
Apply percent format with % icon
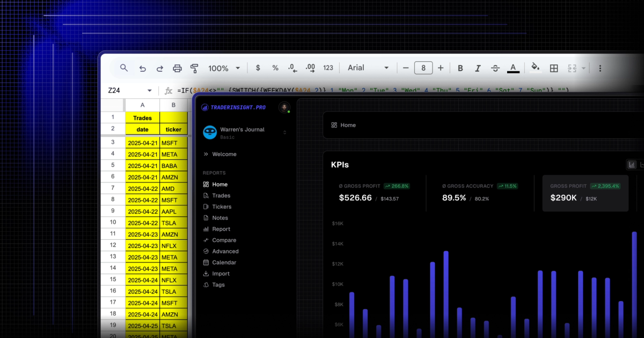point(275,68)
